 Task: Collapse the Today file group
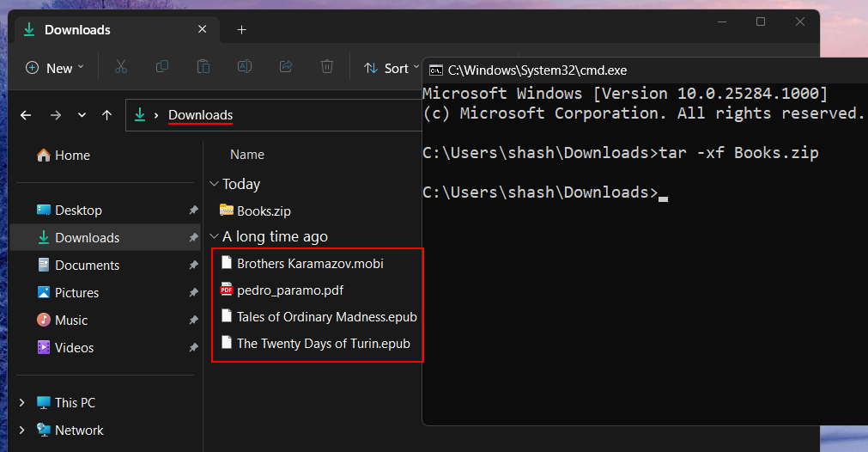[214, 184]
